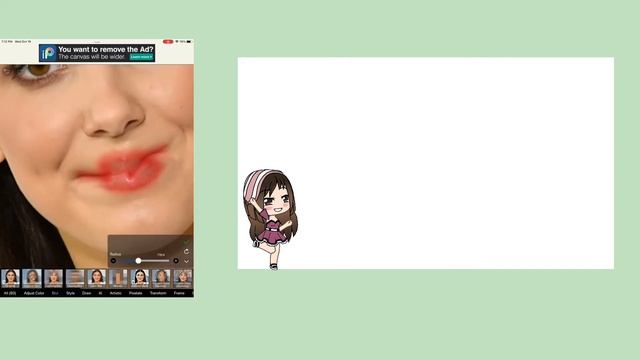This screenshot has height=360, width=640.
Task: Tap the Wi-Fi icon in the status bar
Action: (177, 42)
